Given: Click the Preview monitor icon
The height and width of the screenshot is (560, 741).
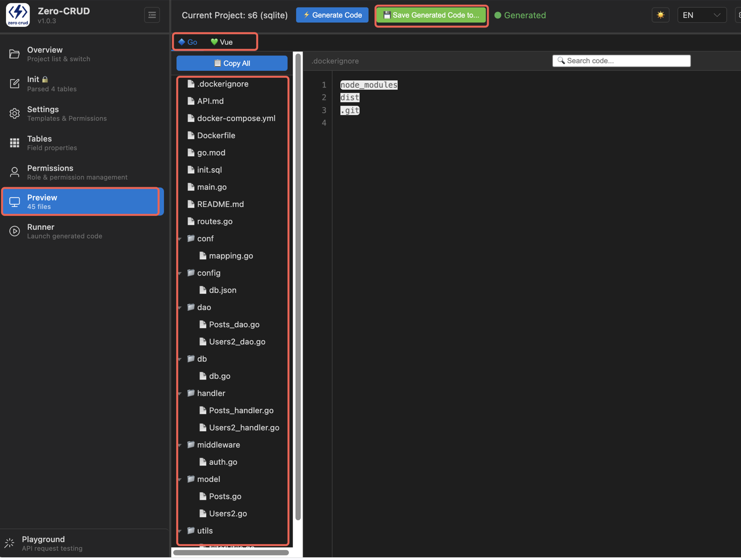Looking at the screenshot, I should 15,202.
